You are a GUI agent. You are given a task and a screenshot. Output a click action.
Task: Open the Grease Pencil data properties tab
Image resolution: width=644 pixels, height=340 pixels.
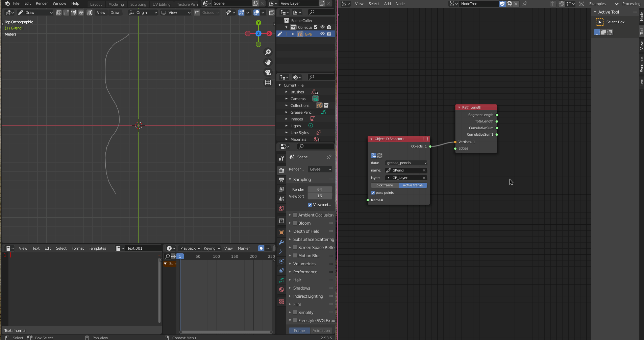(x=281, y=280)
